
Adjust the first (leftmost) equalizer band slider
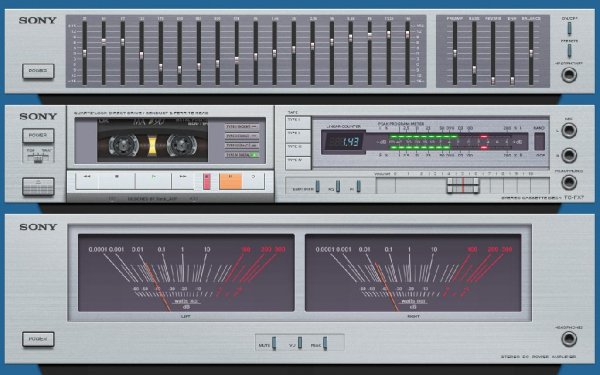coord(85,53)
